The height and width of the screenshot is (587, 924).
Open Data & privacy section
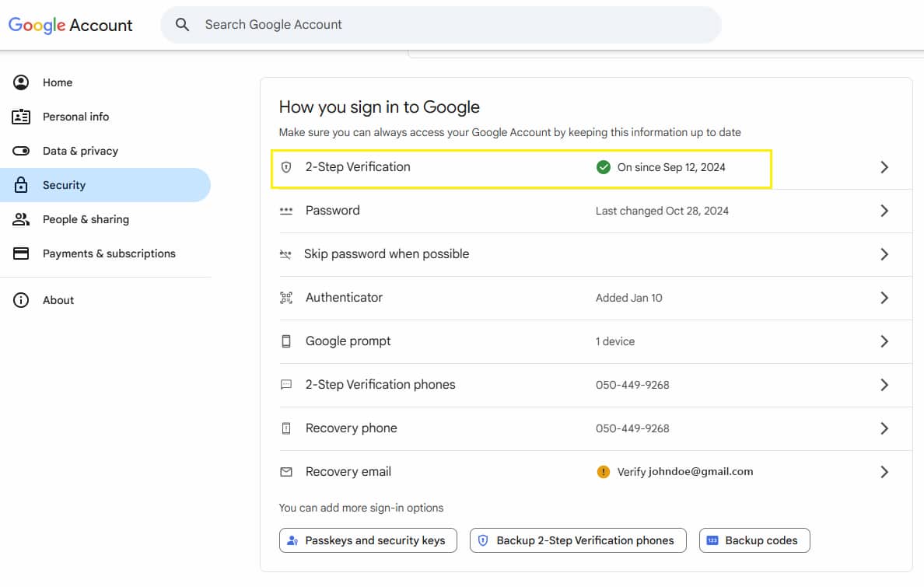pos(80,151)
